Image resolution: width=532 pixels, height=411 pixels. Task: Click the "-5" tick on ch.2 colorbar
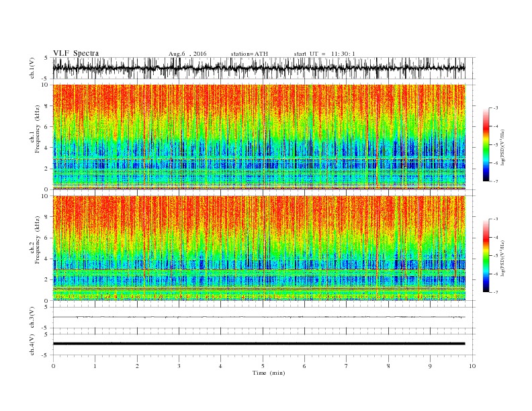[496, 256]
